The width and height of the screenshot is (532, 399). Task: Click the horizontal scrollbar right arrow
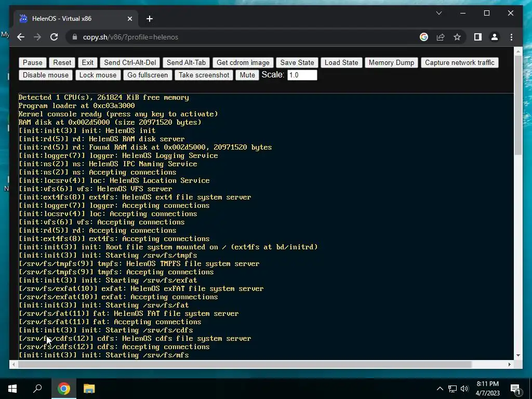pos(510,364)
